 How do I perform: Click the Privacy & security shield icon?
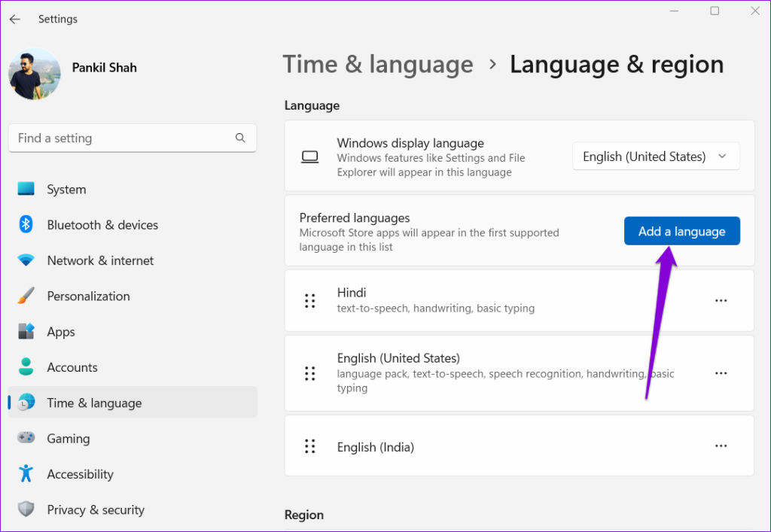coord(26,509)
